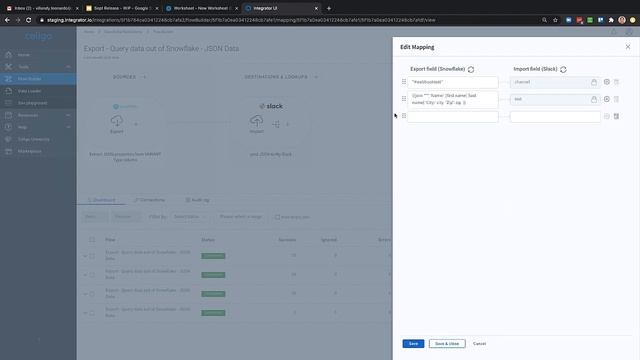Edit first export field text box
This screenshot has width=640, height=360.
coord(453,82)
